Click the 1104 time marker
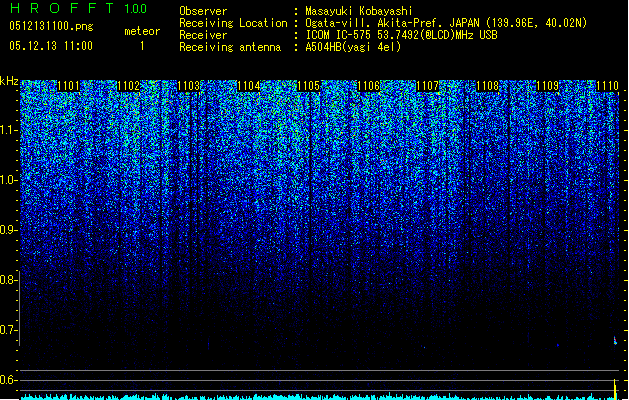The height and width of the screenshot is (400, 629). (248, 86)
